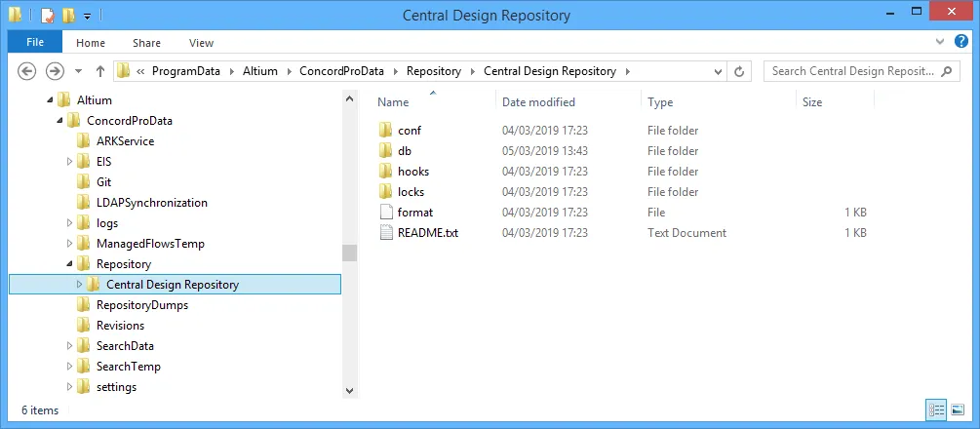
Task: Expand the ManagedFlowsTemp tree node
Action: (x=69, y=244)
